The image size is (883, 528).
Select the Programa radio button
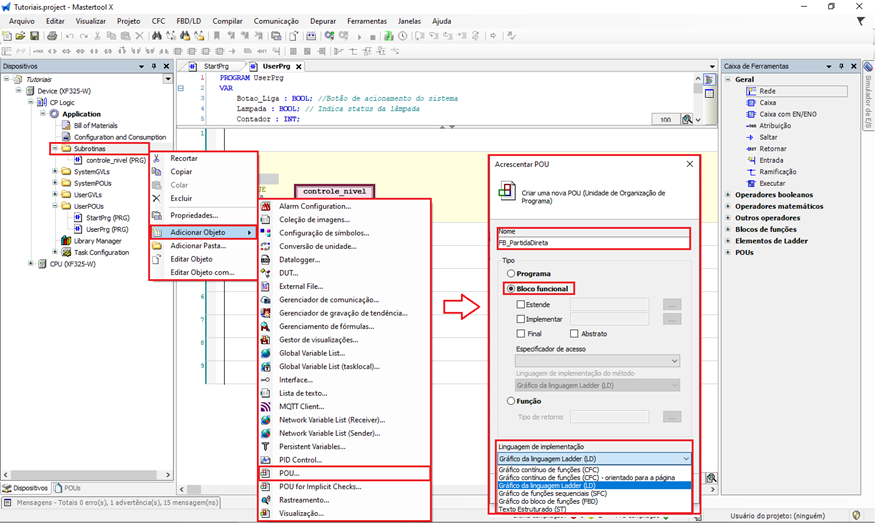tap(512, 273)
